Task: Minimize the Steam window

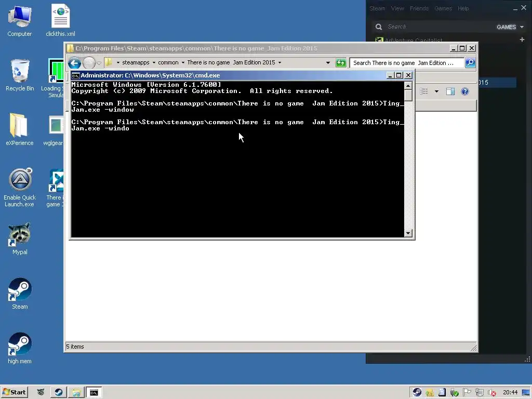Action: [x=515, y=8]
